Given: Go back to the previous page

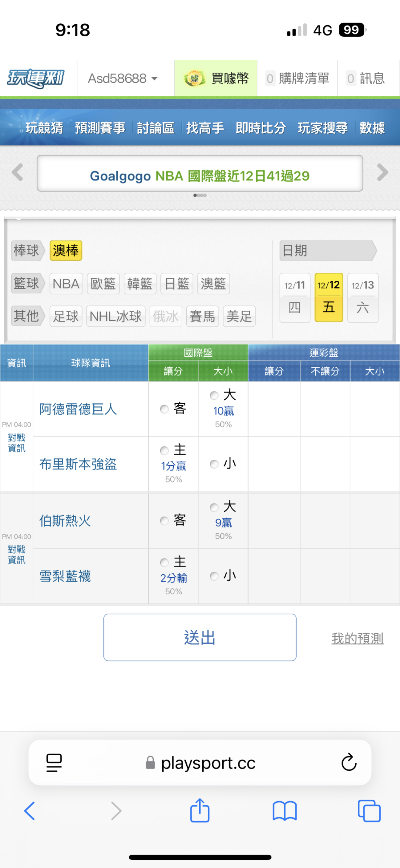Looking at the screenshot, I should point(30,811).
